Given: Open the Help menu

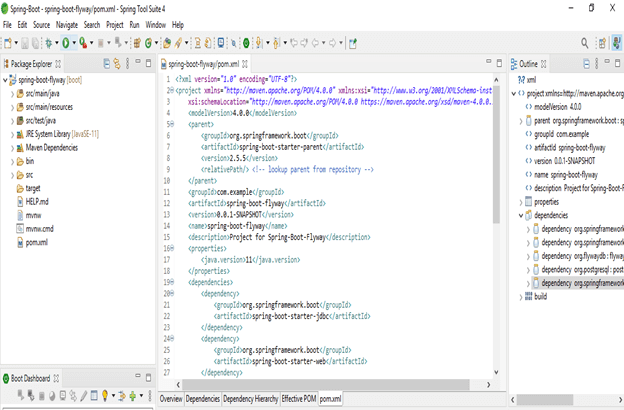Looking at the screenshot, I should (x=178, y=25).
